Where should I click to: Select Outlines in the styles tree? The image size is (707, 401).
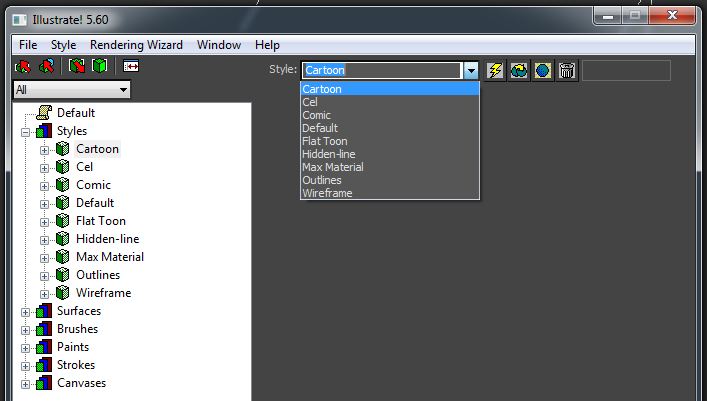tap(98, 275)
